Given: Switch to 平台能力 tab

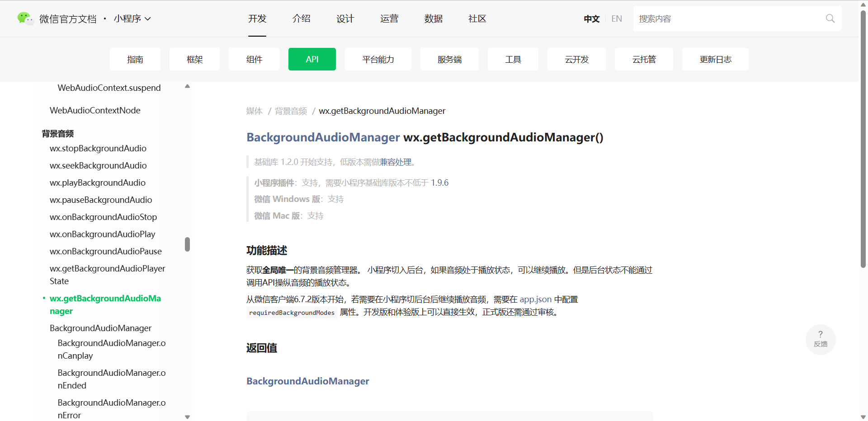Looking at the screenshot, I should pyautogui.click(x=378, y=59).
